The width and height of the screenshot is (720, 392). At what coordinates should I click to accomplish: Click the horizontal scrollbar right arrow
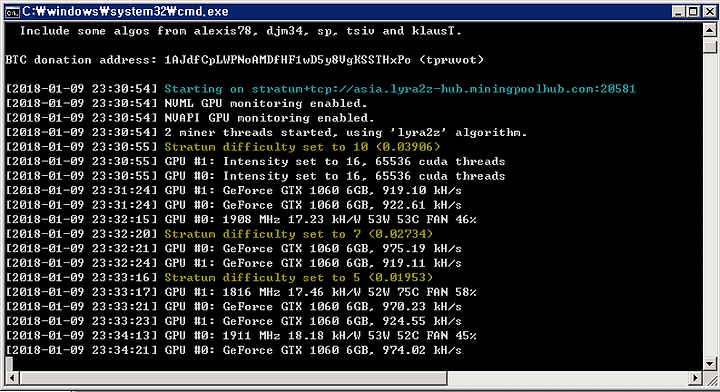pos(695,378)
